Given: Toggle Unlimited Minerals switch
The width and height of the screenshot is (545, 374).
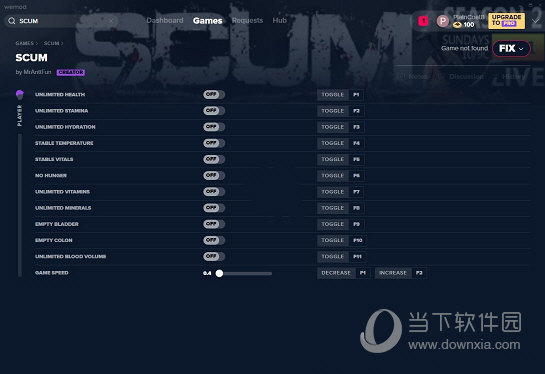Looking at the screenshot, I should tap(214, 208).
